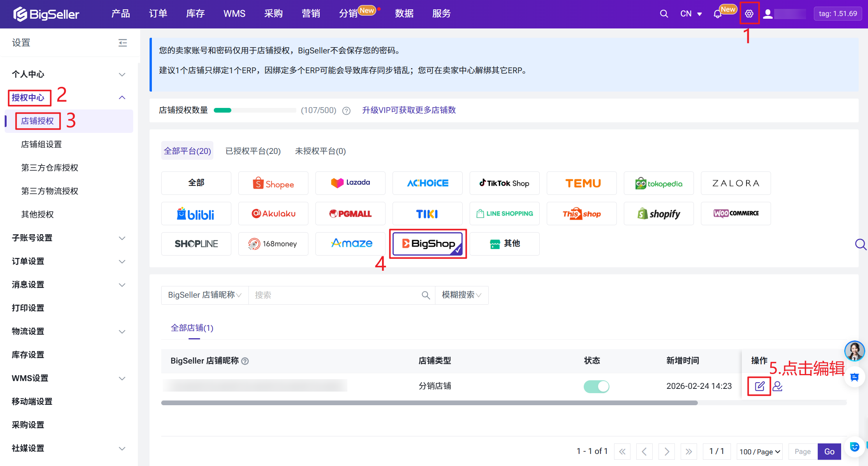Open the 100 / Page size dropdown
Viewport: 868px width, 466px height.
click(x=760, y=451)
